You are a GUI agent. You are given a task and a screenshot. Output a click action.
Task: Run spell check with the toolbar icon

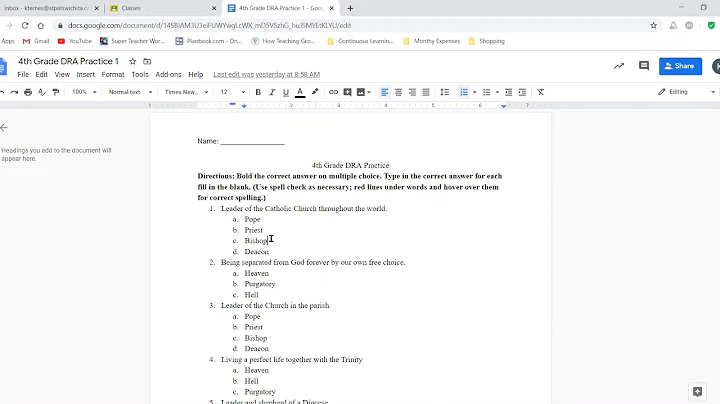pos(42,92)
